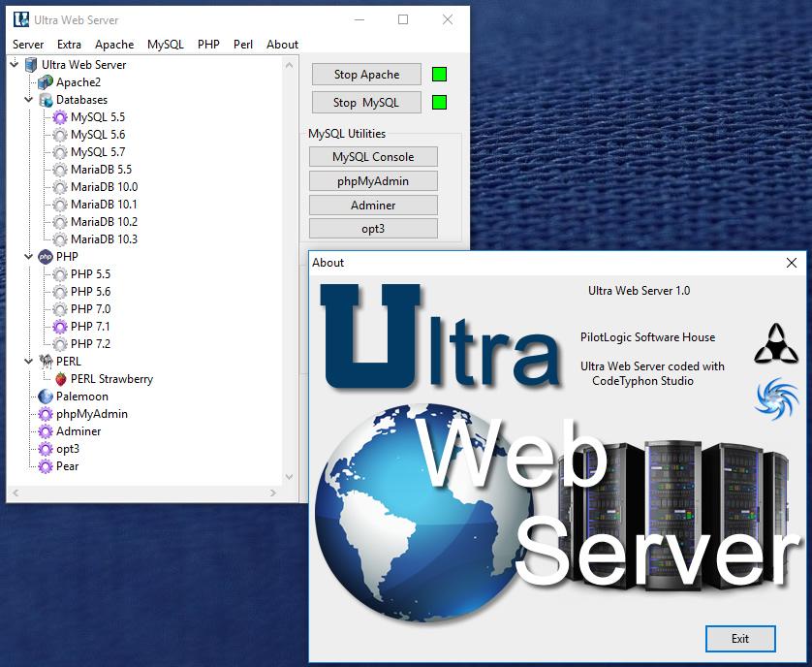Click the Databases cylinder icon
The height and width of the screenshot is (667, 812).
[x=46, y=100]
